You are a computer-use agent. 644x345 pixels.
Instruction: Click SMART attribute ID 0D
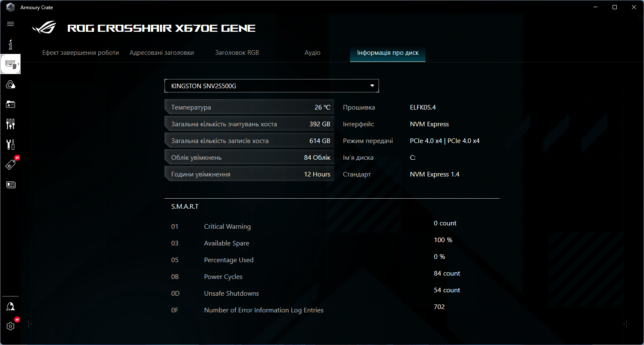pyautogui.click(x=175, y=294)
